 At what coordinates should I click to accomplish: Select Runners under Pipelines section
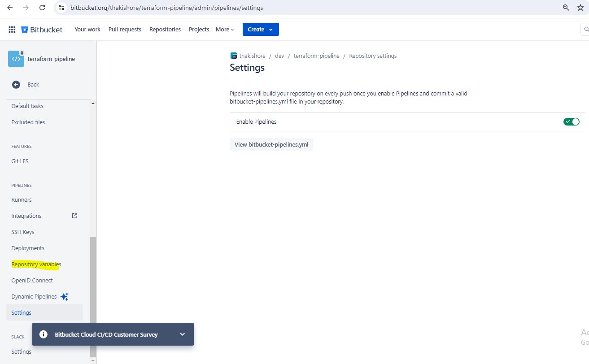pyautogui.click(x=22, y=200)
